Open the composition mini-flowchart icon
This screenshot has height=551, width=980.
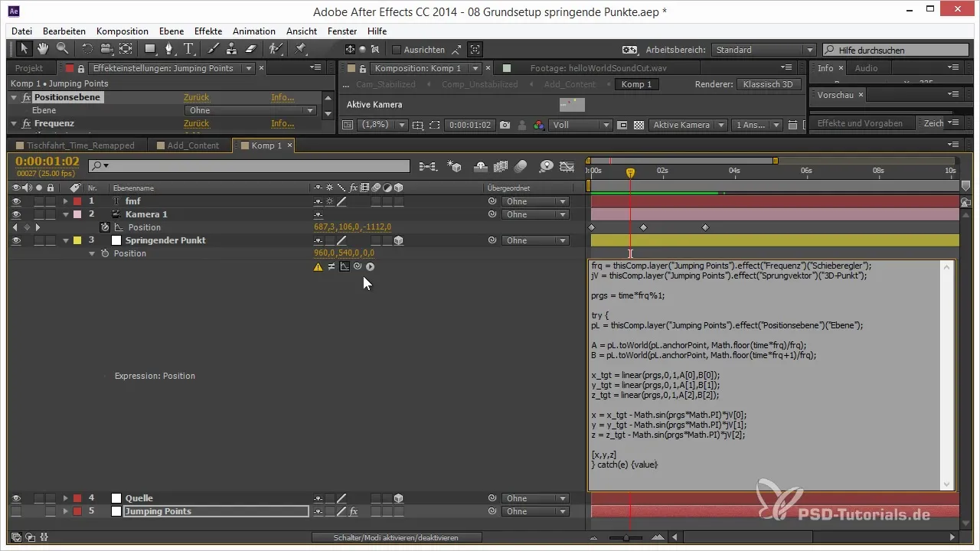click(x=427, y=165)
